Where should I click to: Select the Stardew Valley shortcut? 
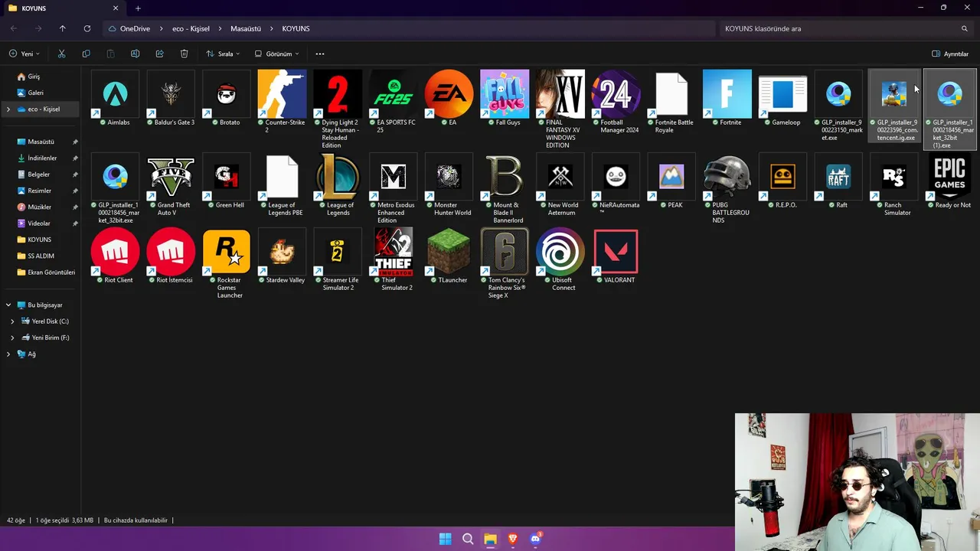pyautogui.click(x=282, y=252)
